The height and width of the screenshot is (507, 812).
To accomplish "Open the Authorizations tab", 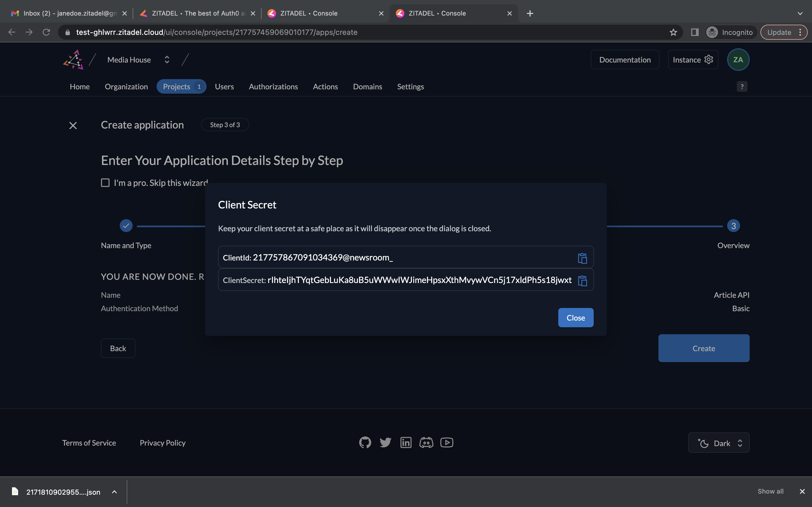I will click(x=273, y=86).
